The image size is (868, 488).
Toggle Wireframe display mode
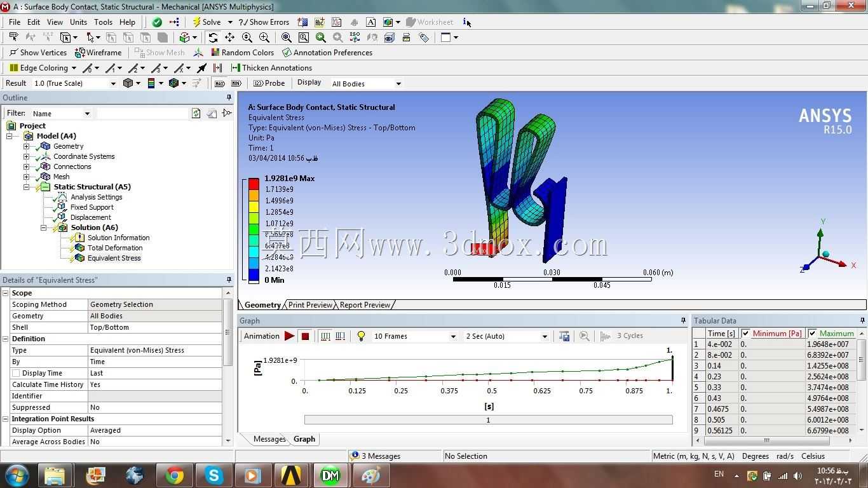[98, 53]
